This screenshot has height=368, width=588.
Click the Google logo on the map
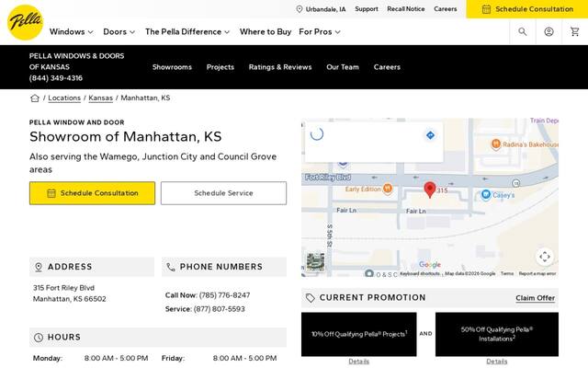430,265
